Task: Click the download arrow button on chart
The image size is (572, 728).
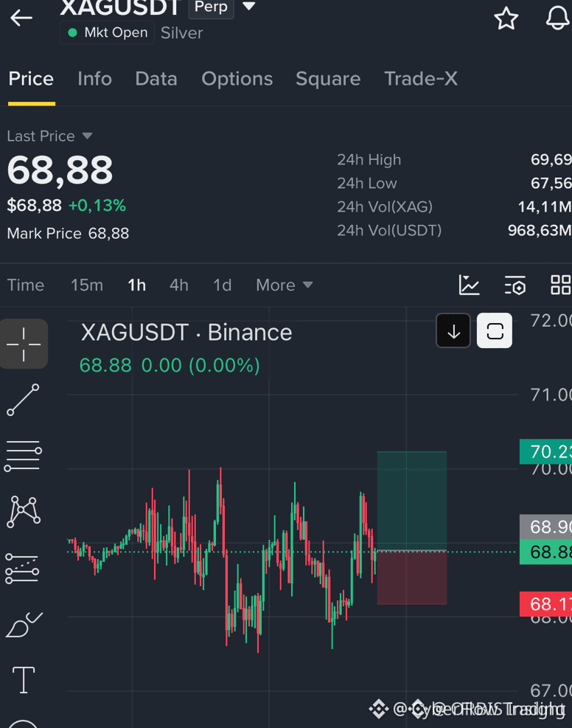Action: click(x=453, y=330)
